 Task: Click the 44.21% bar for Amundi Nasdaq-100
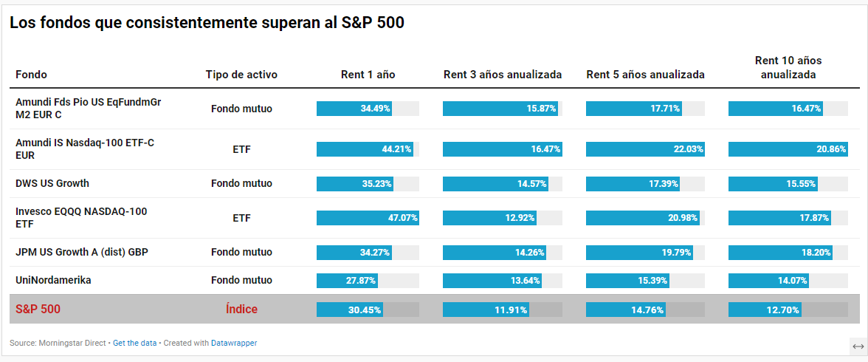pos(365,149)
